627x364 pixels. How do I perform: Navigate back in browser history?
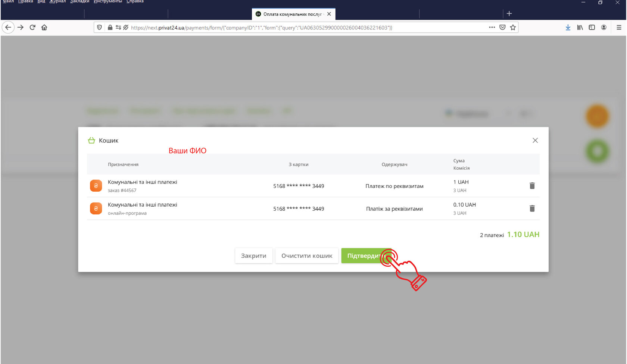tap(8, 27)
